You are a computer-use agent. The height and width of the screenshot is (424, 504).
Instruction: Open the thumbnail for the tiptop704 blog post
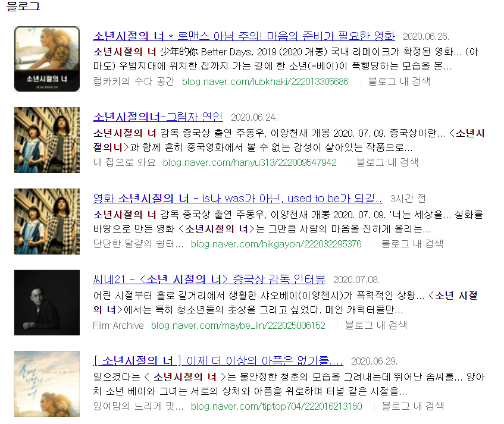[47, 384]
